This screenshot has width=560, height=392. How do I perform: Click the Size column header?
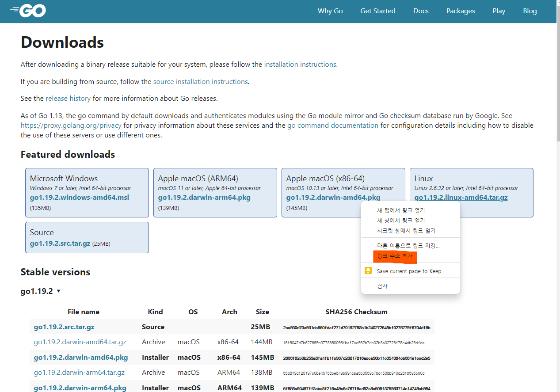(263, 312)
